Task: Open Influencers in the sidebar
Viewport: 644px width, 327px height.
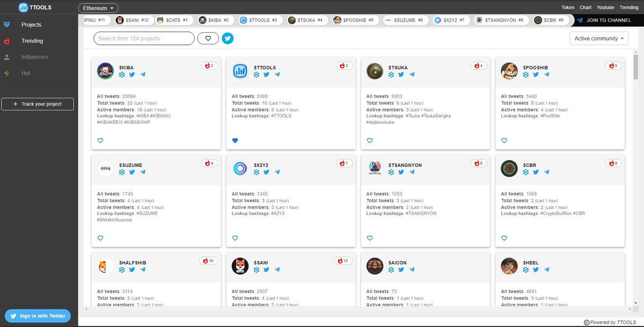Action: click(x=34, y=57)
